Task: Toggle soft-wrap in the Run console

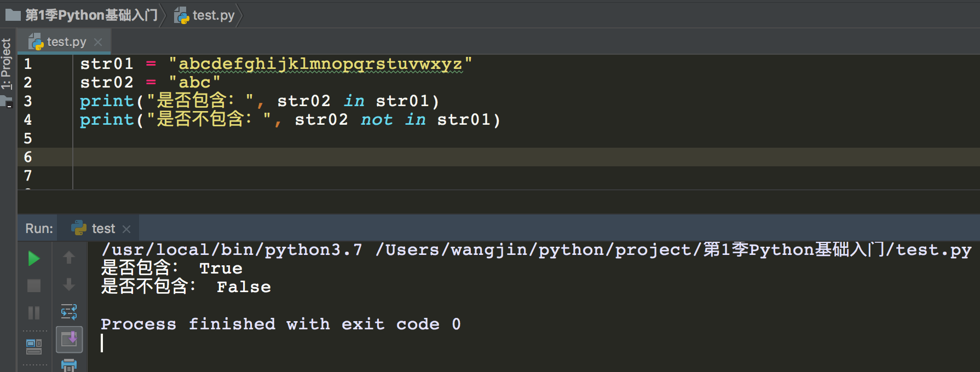Action: point(69,312)
